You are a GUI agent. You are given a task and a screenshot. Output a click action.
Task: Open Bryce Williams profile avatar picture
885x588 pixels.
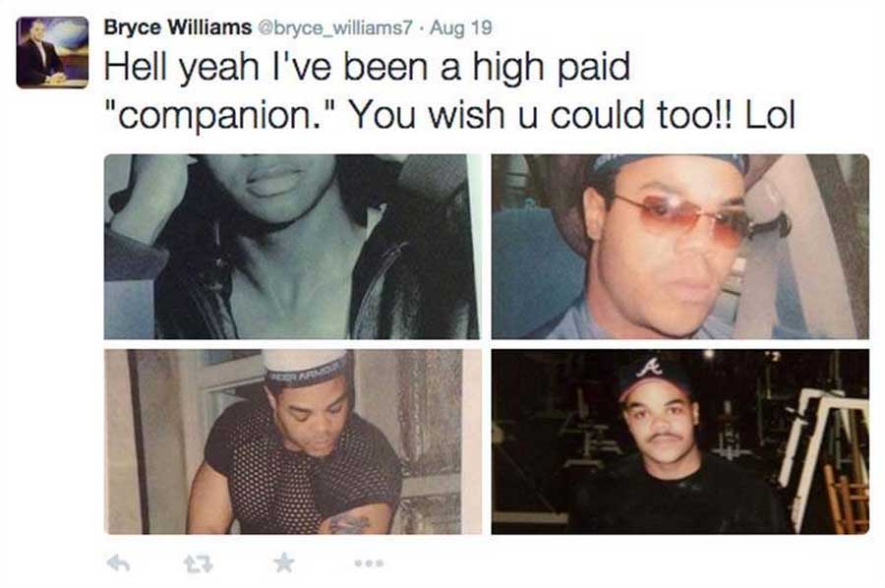pyautogui.click(x=52, y=52)
